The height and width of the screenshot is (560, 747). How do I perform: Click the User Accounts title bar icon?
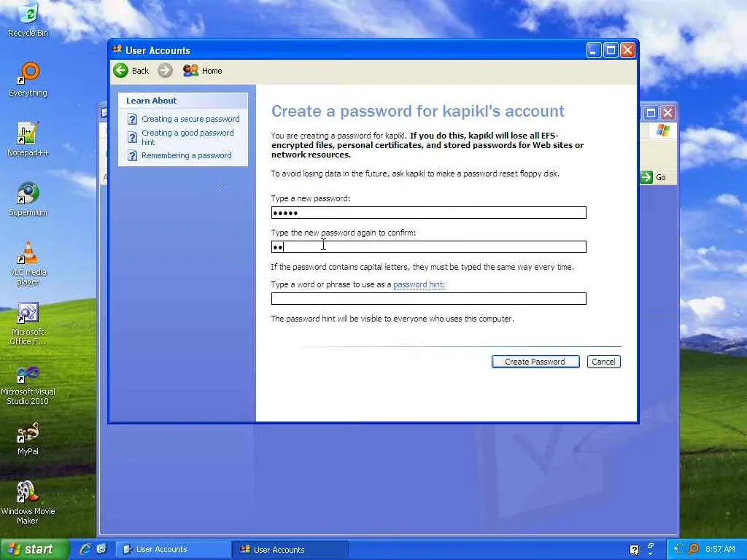(117, 50)
